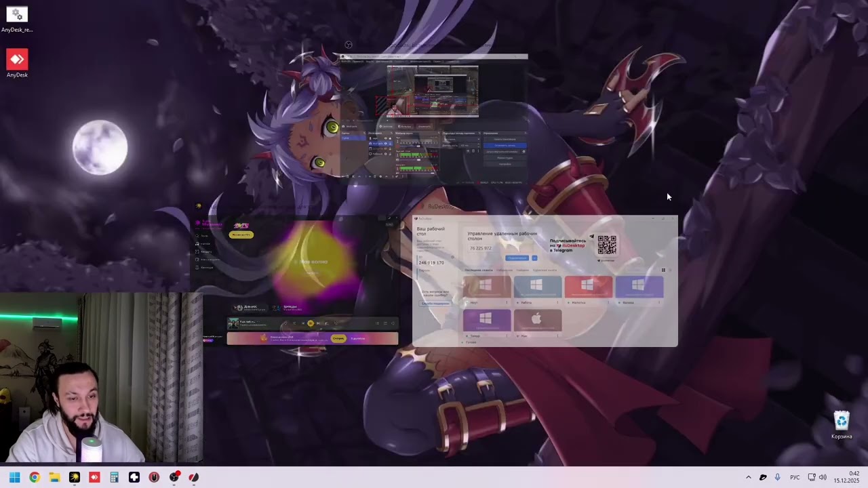
Task: Click the QR code in RuDesktop banner
Action: tap(607, 245)
